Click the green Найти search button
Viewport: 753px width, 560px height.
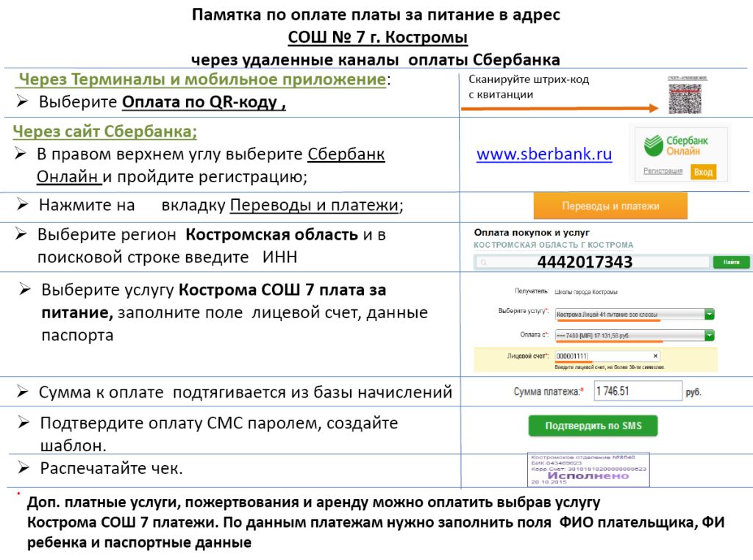point(731,262)
